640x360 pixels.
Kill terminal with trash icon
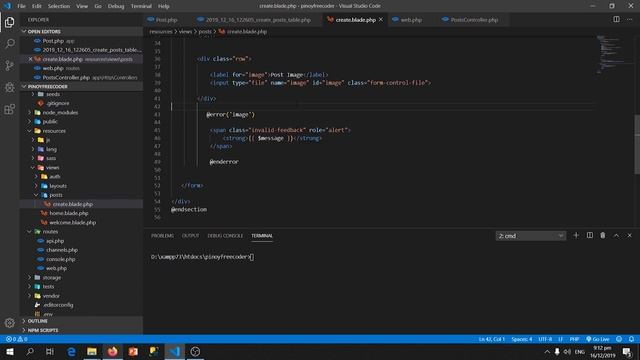[x=603, y=236]
